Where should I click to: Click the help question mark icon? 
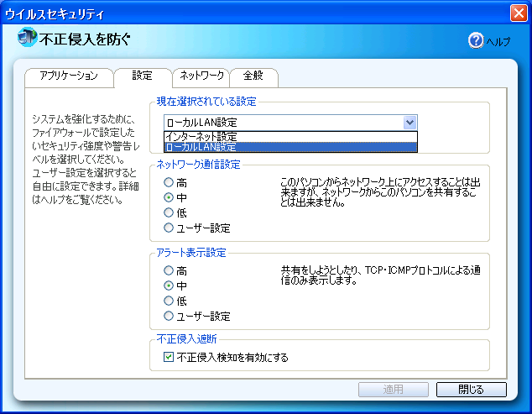coord(476,40)
